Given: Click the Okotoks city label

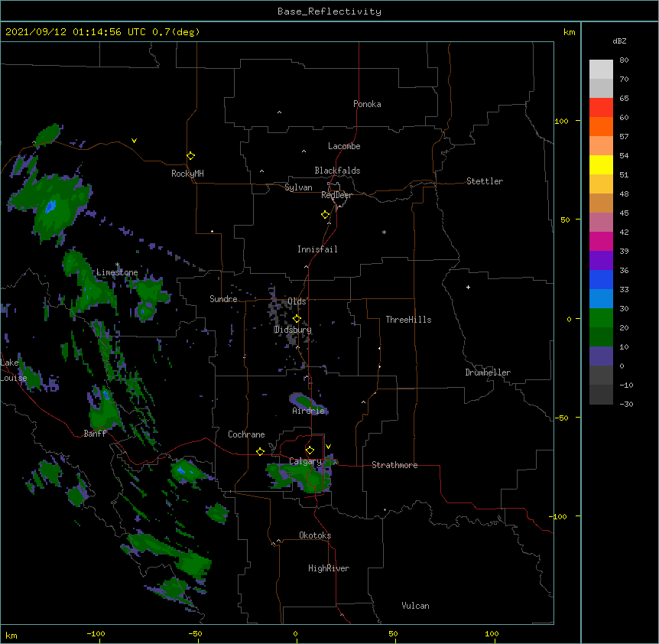Looking at the screenshot, I should point(315,535).
